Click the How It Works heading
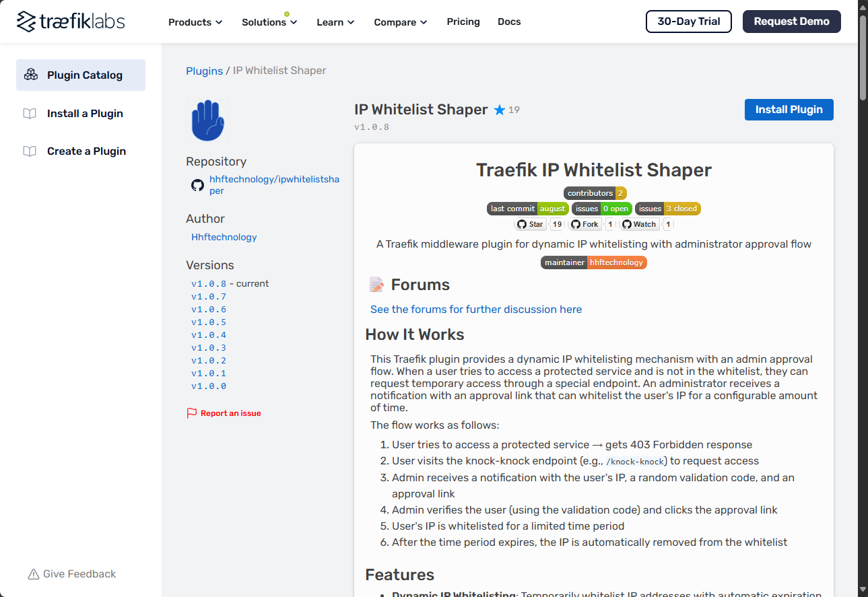 [415, 335]
